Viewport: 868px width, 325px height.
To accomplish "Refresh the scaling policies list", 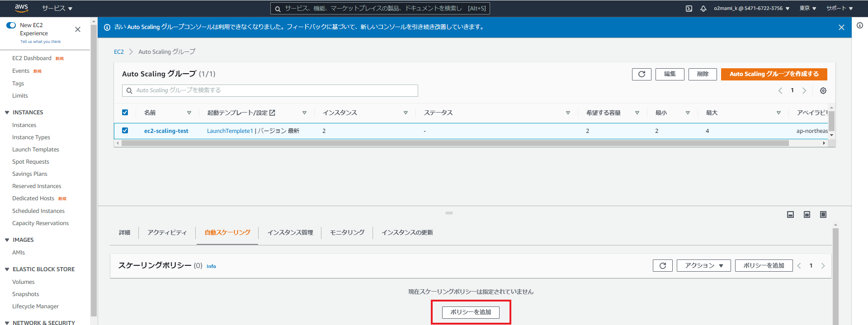I will [662, 266].
